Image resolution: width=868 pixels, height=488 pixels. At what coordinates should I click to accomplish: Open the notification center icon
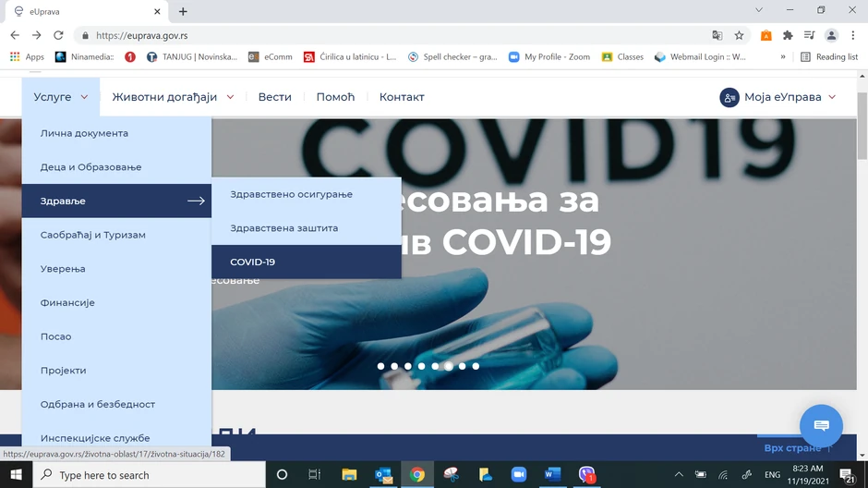(x=847, y=475)
